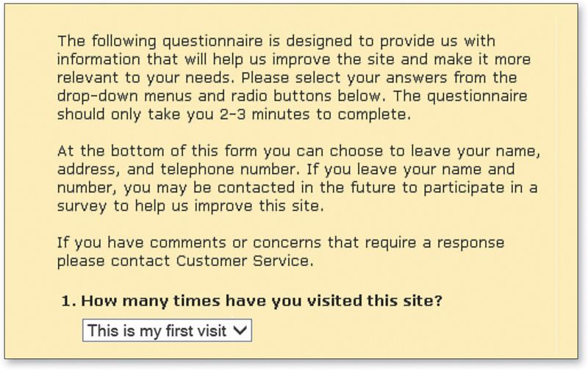The width and height of the screenshot is (588, 370).
Task: Click the chevron arrow on the visit-count dropdown
Action: 240,331
